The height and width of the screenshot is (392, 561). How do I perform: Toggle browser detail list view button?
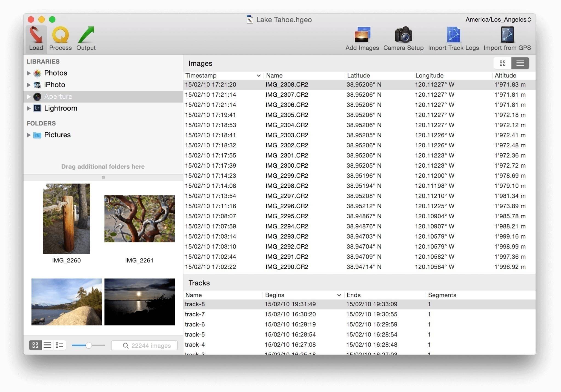(x=59, y=345)
